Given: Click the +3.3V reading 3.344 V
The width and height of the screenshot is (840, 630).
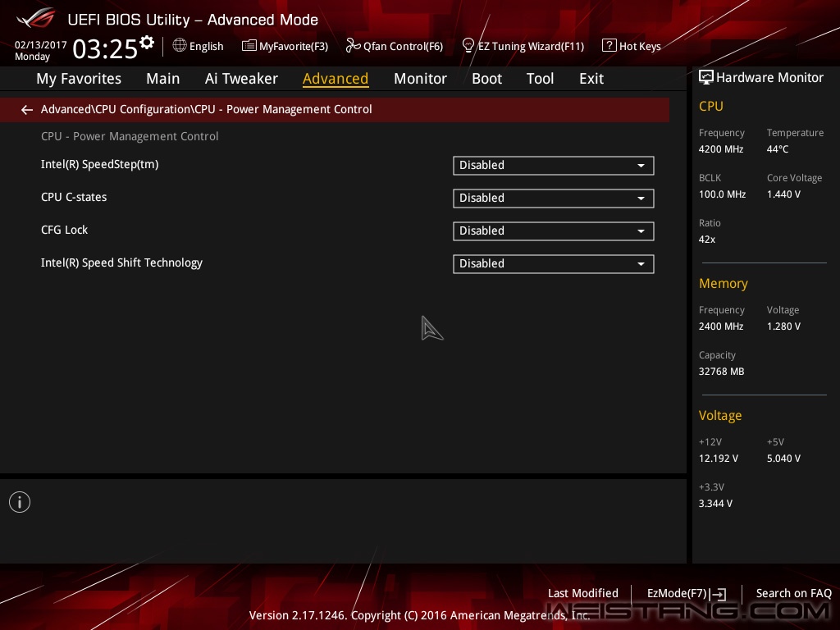Looking at the screenshot, I should pos(715,504).
